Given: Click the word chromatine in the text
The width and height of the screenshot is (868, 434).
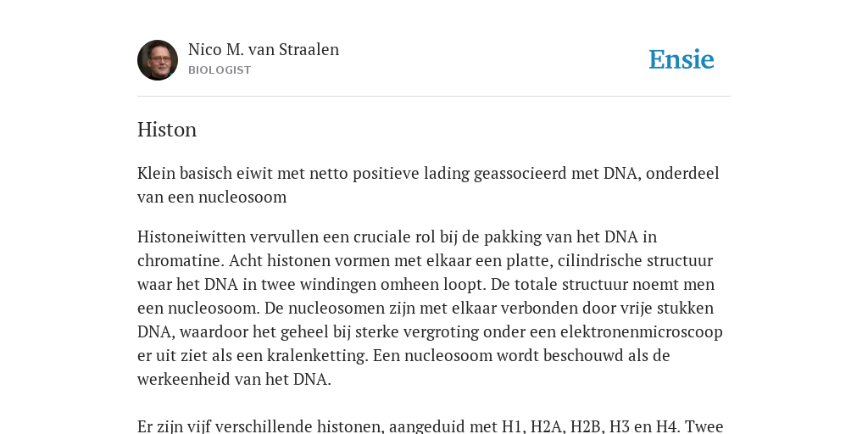Looking at the screenshot, I should [181, 261].
